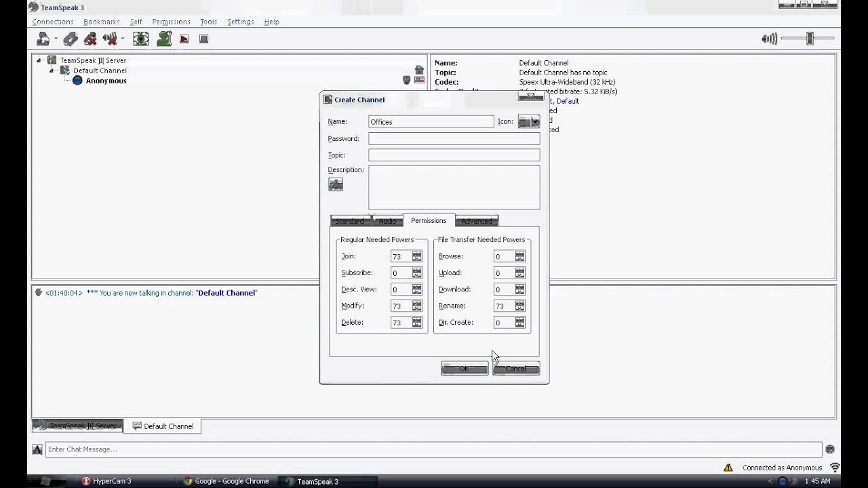Switch to the Advanced tab

pos(477,221)
